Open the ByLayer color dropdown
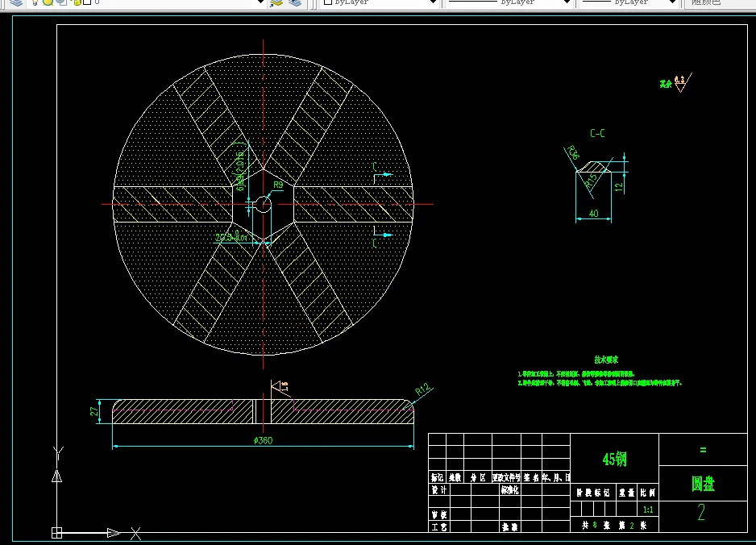This screenshot has height=545, width=756. (x=433, y=2)
